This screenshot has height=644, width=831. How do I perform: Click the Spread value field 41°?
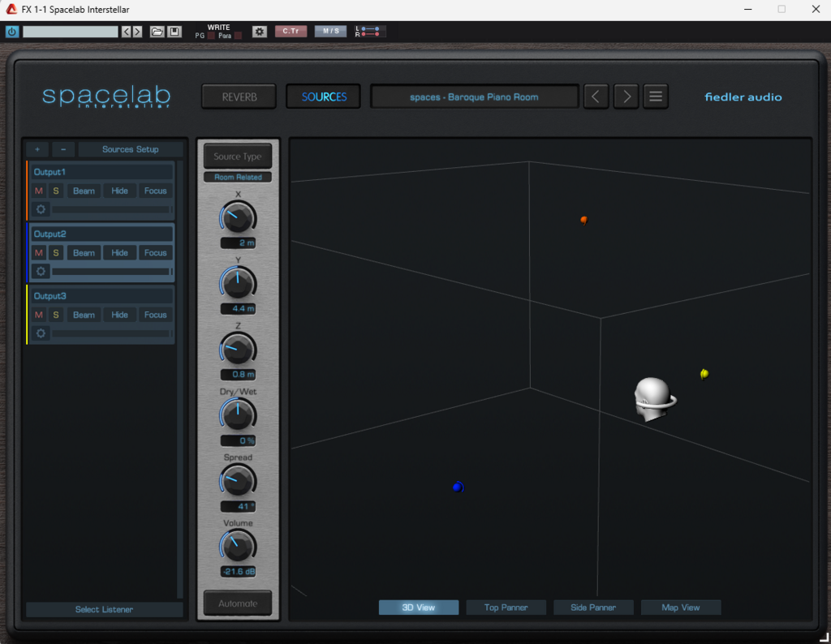point(238,506)
